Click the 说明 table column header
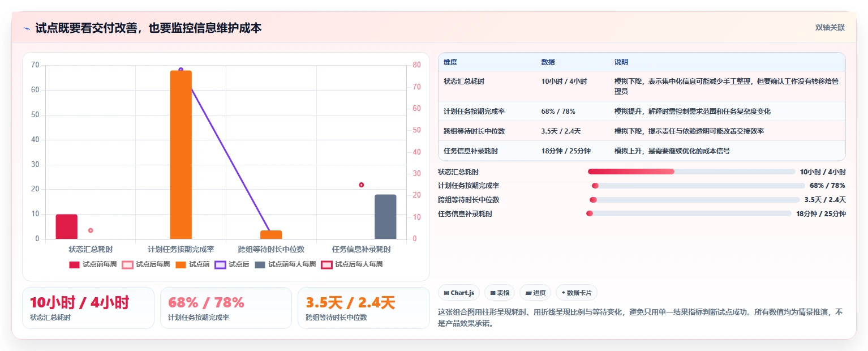Viewport: 868px width, 351px height. [621, 62]
